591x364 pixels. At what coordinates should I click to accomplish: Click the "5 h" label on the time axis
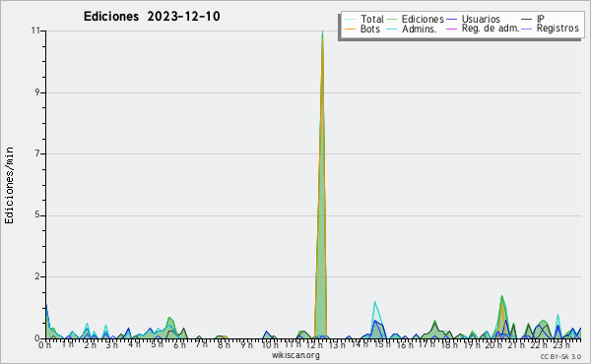pos(157,344)
